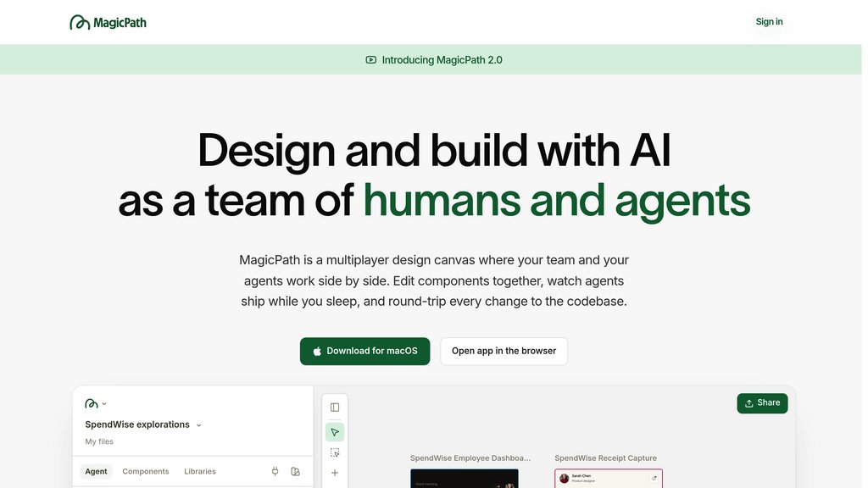
Task: Select the marquee selection tool
Action: pyautogui.click(x=335, y=452)
